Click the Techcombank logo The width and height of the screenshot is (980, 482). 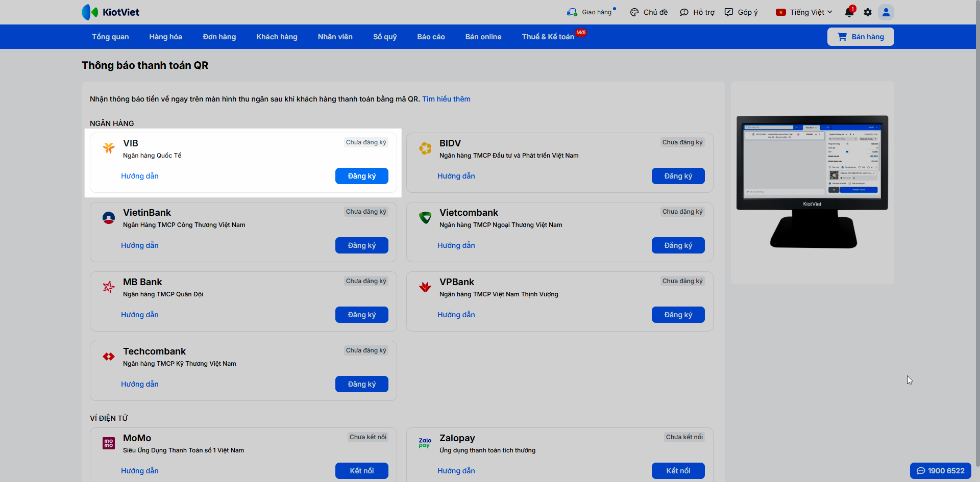tap(109, 356)
